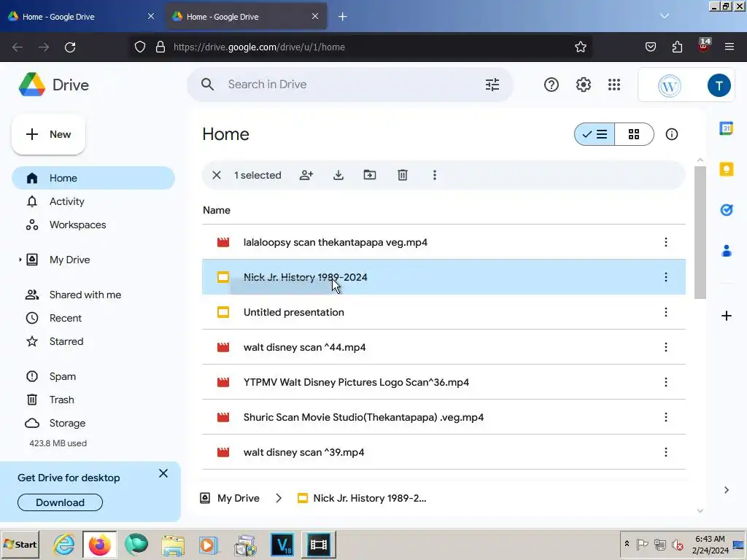The width and height of the screenshot is (747, 560).
Task: Click the New button
Action: pyautogui.click(x=48, y=134)
